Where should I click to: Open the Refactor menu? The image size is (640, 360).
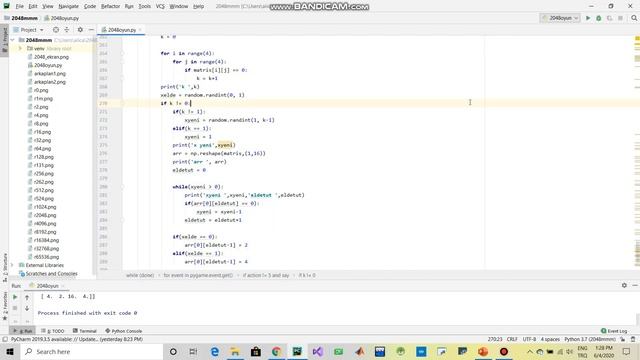coord(111,7)
